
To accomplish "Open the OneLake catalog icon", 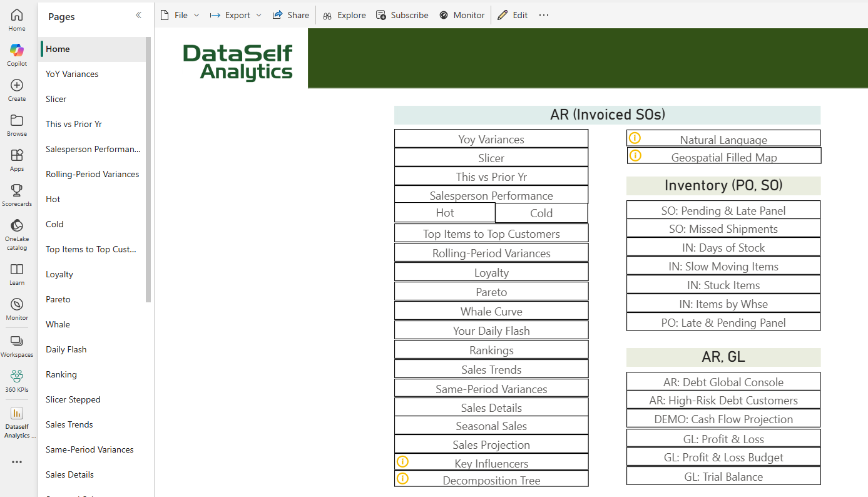I will 17,225.
